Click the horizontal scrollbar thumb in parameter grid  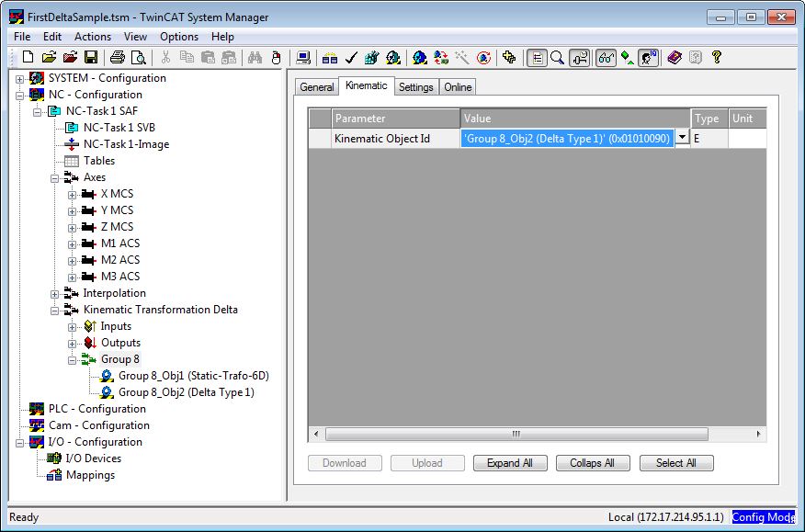[516, 434]
